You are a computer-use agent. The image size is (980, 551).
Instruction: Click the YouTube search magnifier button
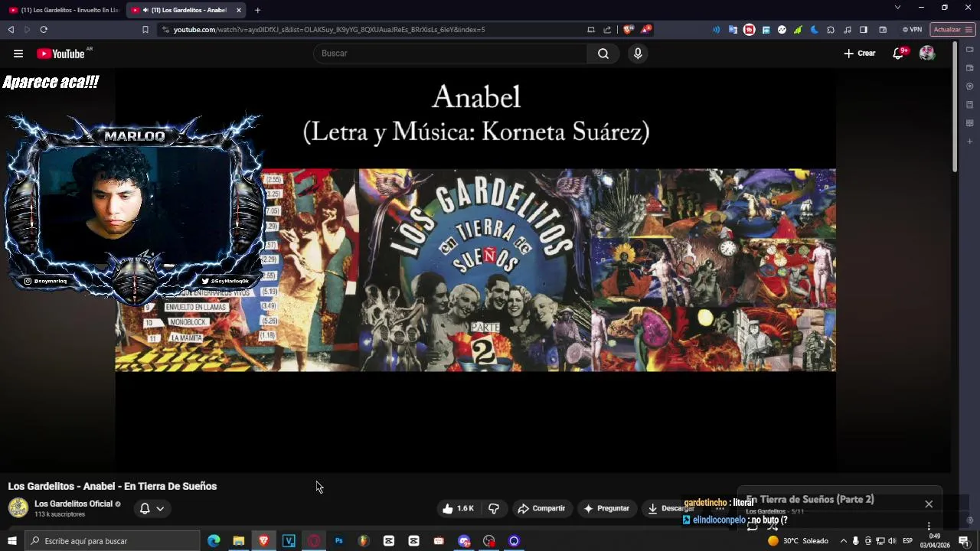(x=603, y=54)
